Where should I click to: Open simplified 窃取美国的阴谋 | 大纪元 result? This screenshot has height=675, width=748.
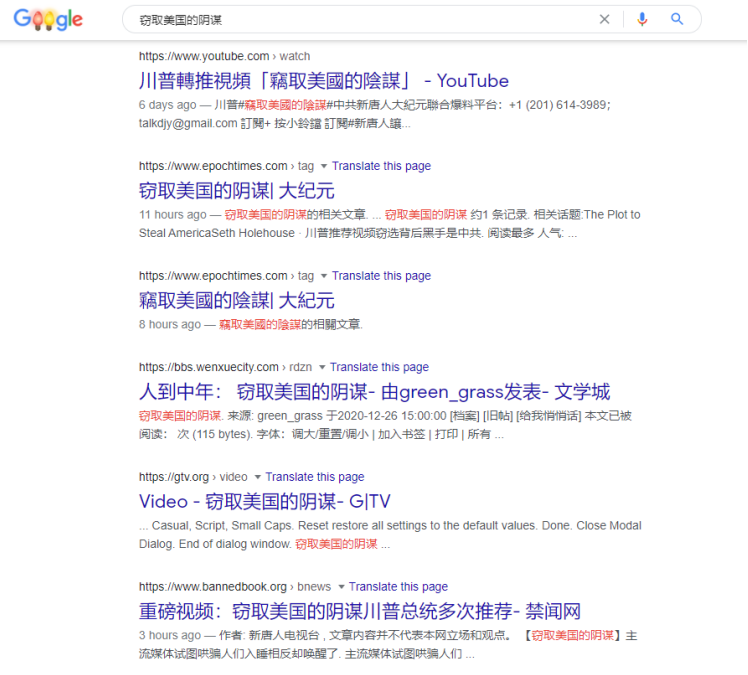pos(236,191)
